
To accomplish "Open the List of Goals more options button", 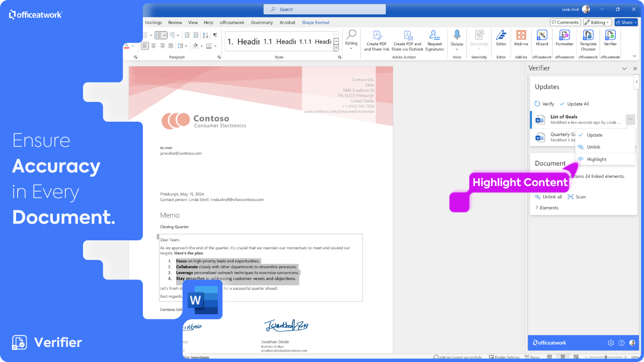I will (630, 119).
